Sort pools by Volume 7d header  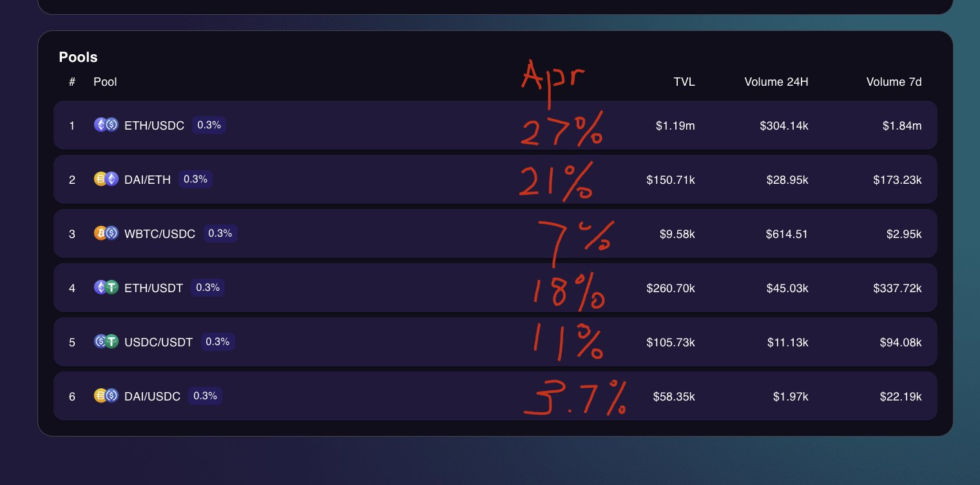click(894, 82)
